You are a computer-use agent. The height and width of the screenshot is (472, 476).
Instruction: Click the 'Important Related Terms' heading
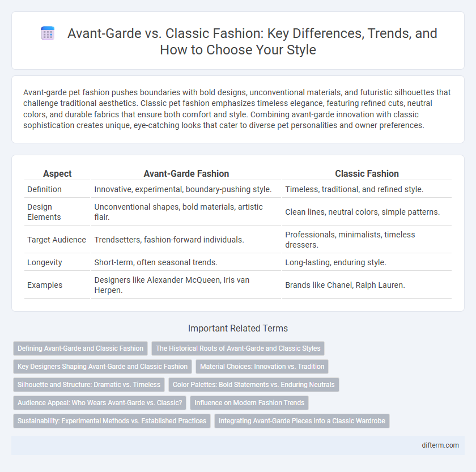point(238,328)
